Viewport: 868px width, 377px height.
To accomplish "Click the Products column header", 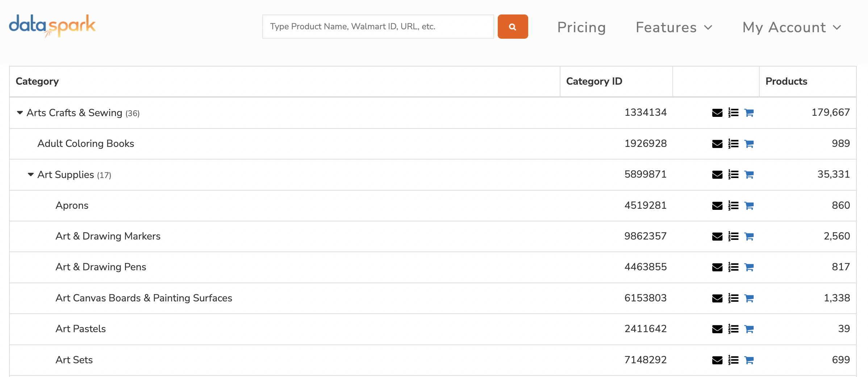I will click(x=786, y=81).
